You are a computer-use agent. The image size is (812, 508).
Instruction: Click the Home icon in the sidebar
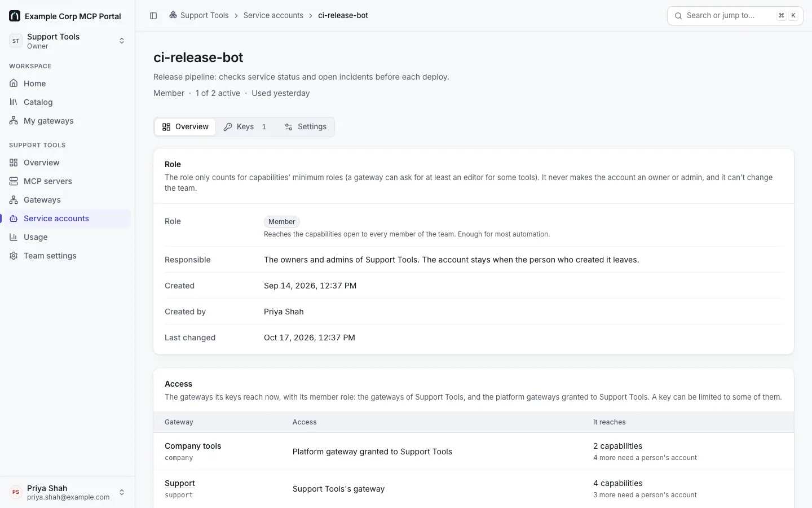[x=14, y=84]
